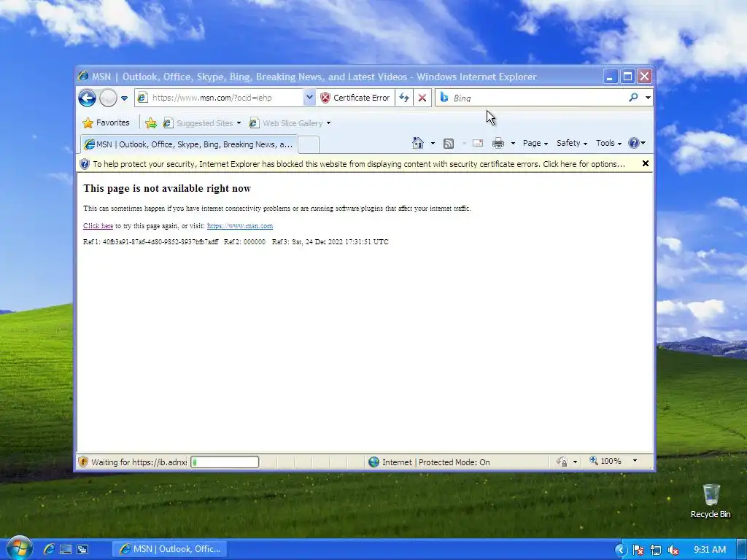The width and height of the screenshot is (747, 560).
Task: Click the Internet Protected Mode zone indicator
Action: (429, 462)
